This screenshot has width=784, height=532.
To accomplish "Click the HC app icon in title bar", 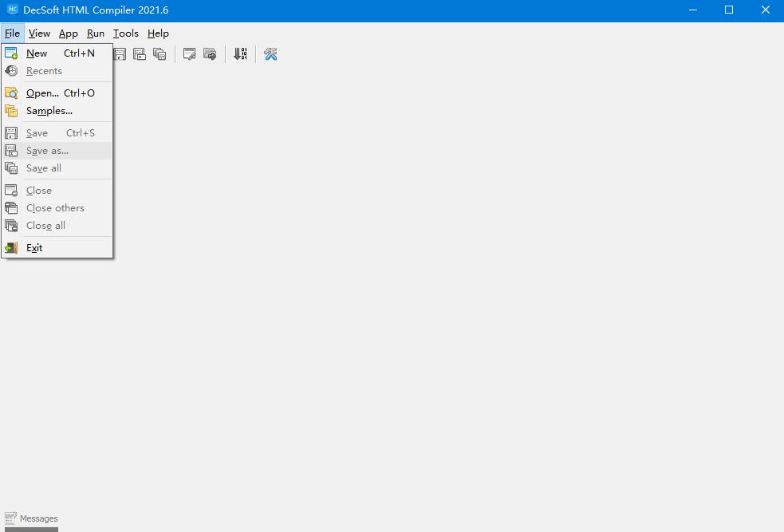I will (13, 10).
